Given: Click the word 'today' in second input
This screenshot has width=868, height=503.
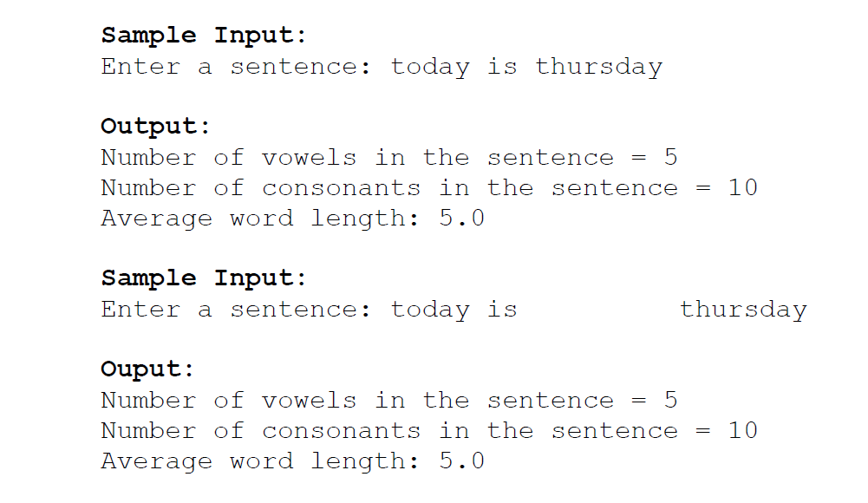Looking at the screenshot, I should click(430, 310).
